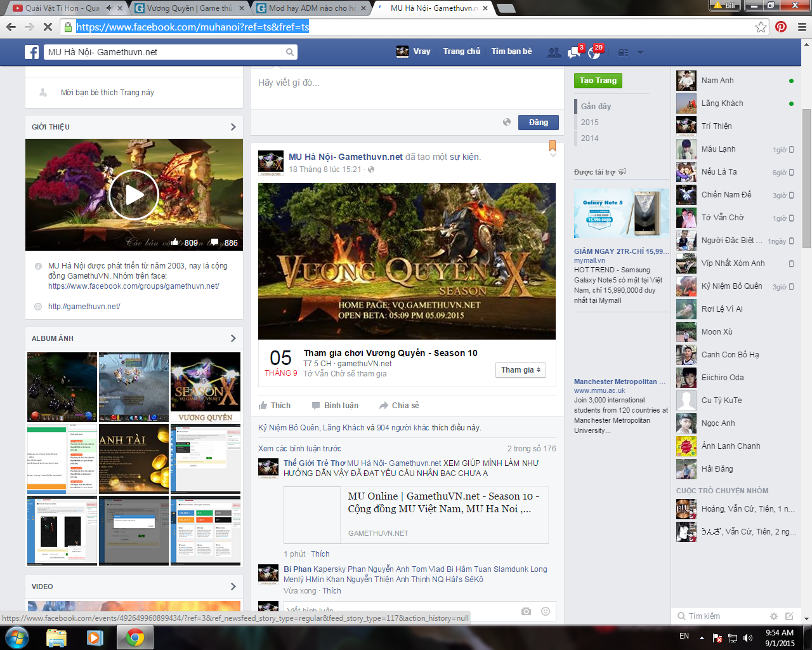Click the Hãy viết gì đó post field
Image resolution: width=812 pixels, height=650 pixels.
click(x=406, y=83)
